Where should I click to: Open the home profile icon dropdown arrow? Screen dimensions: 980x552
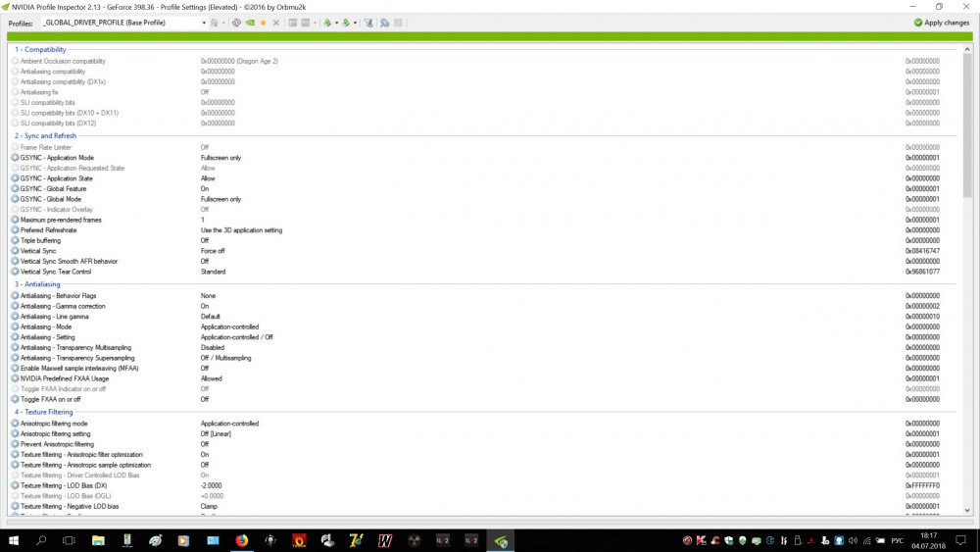click(223, 23)
